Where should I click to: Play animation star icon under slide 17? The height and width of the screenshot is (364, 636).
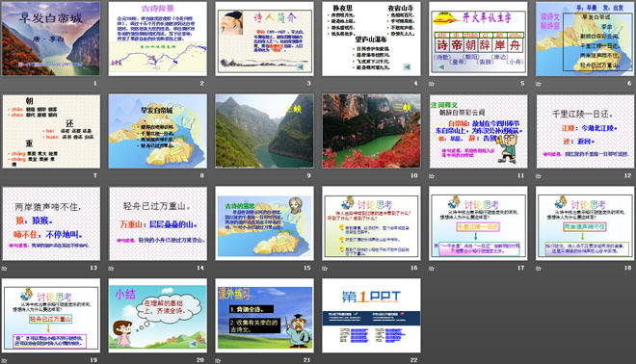click(x=432, y=269)
